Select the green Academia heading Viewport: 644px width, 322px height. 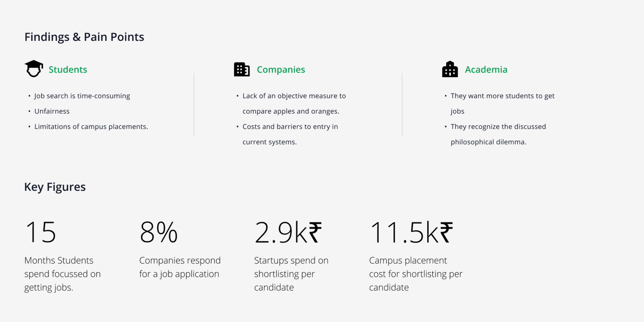(x=486, y=70)
